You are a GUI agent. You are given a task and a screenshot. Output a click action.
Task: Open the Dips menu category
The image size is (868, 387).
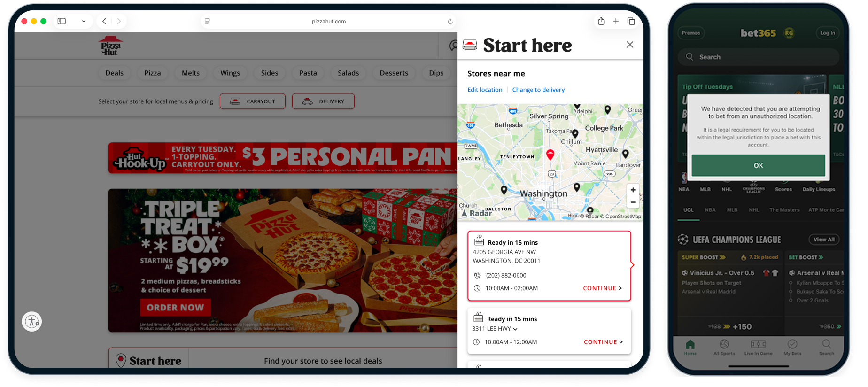click(436, 73)
